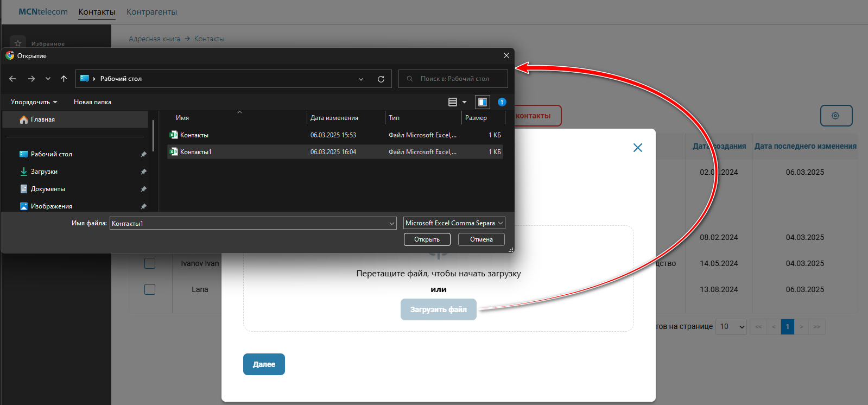
Task: Open rows per page dropdown showing 10
Action: tap(731, 326)
